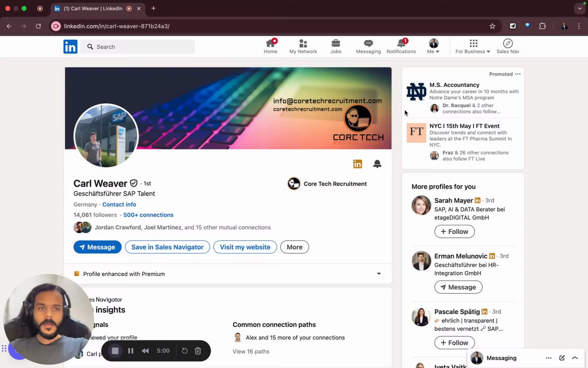This screenshot has width=588, height=368.
Task: Follow Sarah Mayer
Action: 454,231
